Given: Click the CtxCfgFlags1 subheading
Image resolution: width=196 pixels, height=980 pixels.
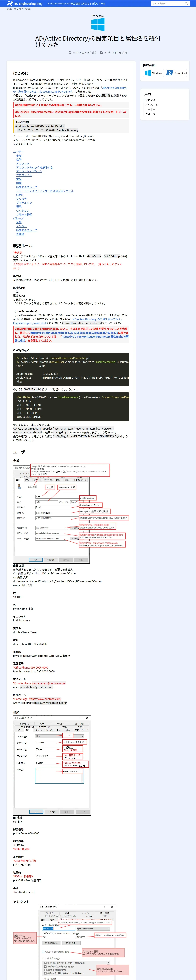Looking at the screenshot, I should 21,350.
